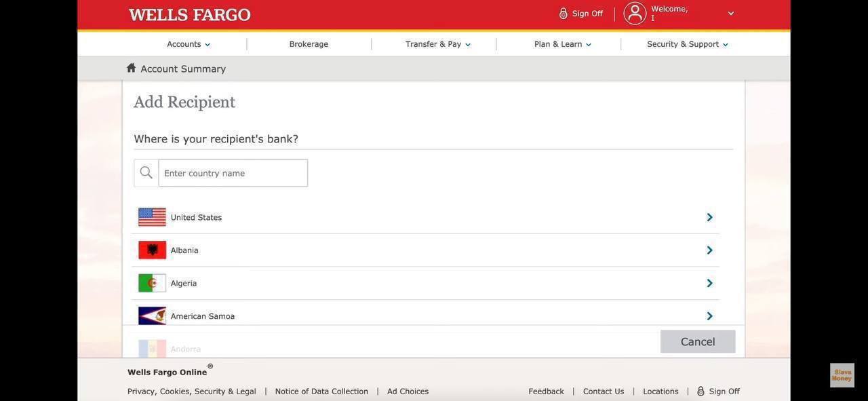Screen dimensions: 868x401
Task: Go to the Brokerage menu item
Action: click(x=309, y=44)
